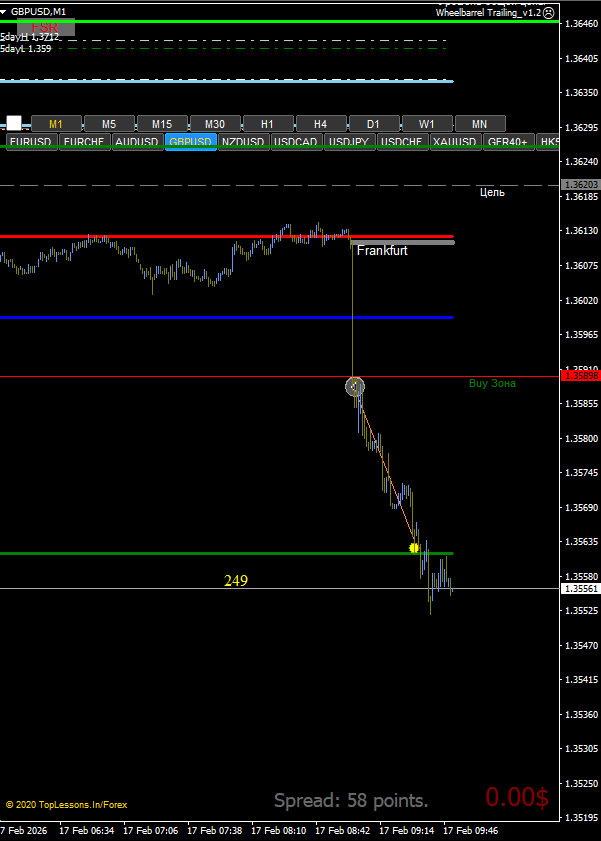The width and height of the screenshot is (601, 841).
Task: Select the EURUSD symbol button
Action: tap(31, 142)
